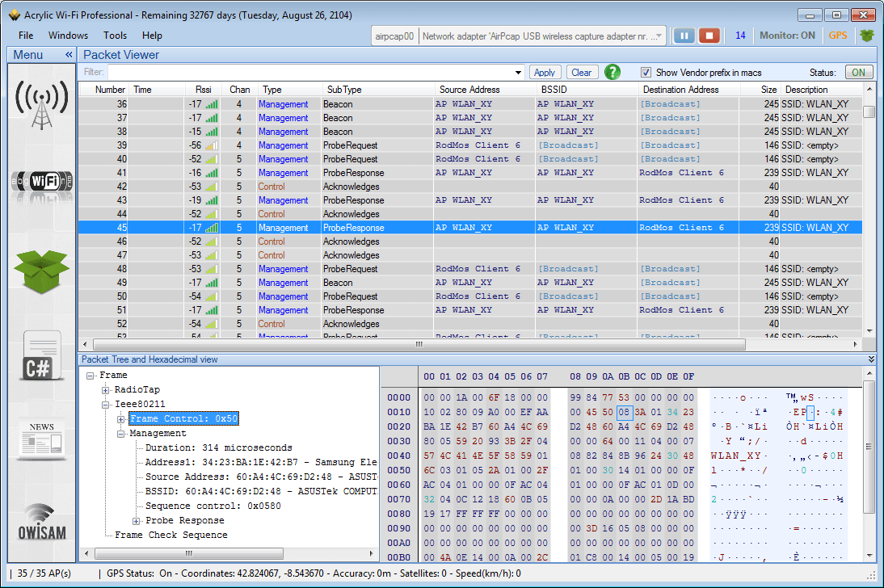The width and height of the screenshot is (884, 588).
Task: Toggle Show Vendor prefix in macs checkbox
Action: click(x=646, y=72)
